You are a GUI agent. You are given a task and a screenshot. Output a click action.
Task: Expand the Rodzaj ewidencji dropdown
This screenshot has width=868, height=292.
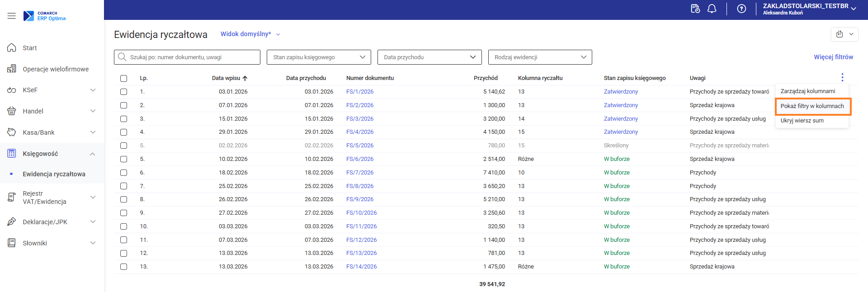540,57
